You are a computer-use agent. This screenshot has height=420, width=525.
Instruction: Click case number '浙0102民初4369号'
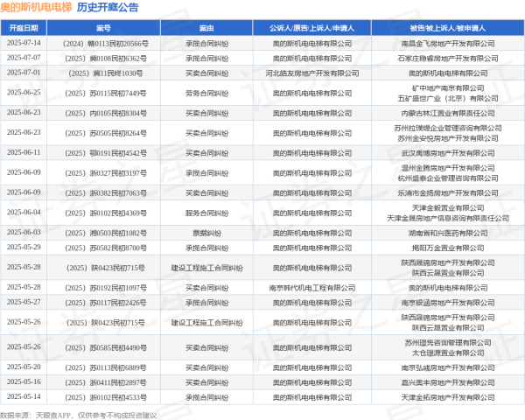(106, 213)
